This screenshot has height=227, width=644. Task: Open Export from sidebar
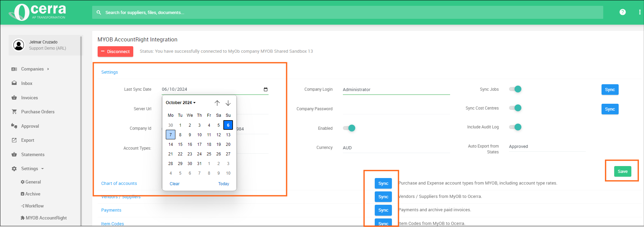pyautogui.click(x=27, y=140)
